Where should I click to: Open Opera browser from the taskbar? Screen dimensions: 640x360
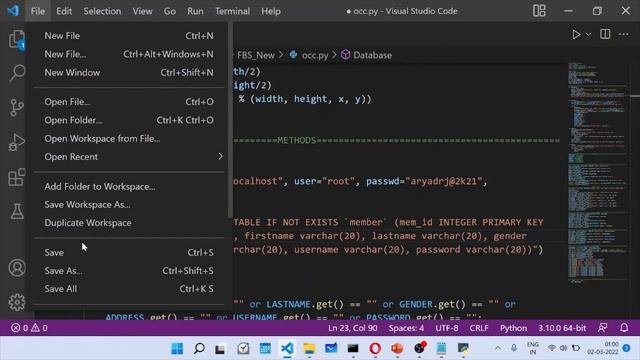[375, 349]
